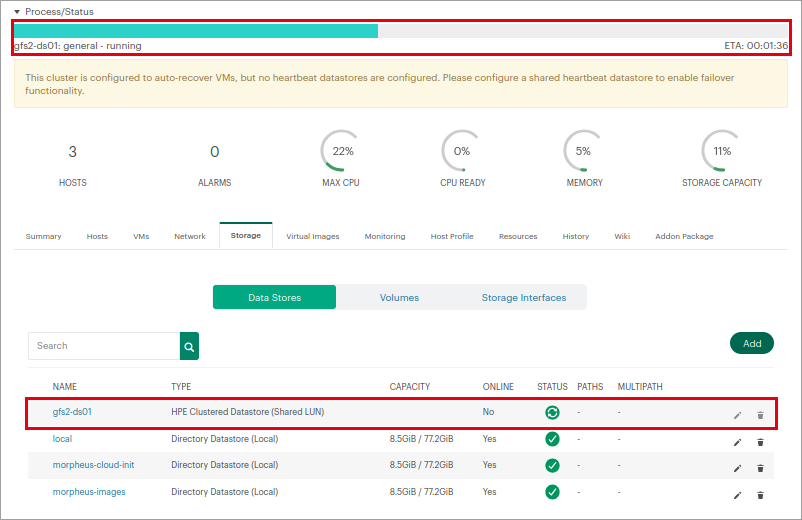Click the 'No' online value for gfs2-ds01
Image resolution: width=802 pixels, height=520 pixels.
(488, 412)
